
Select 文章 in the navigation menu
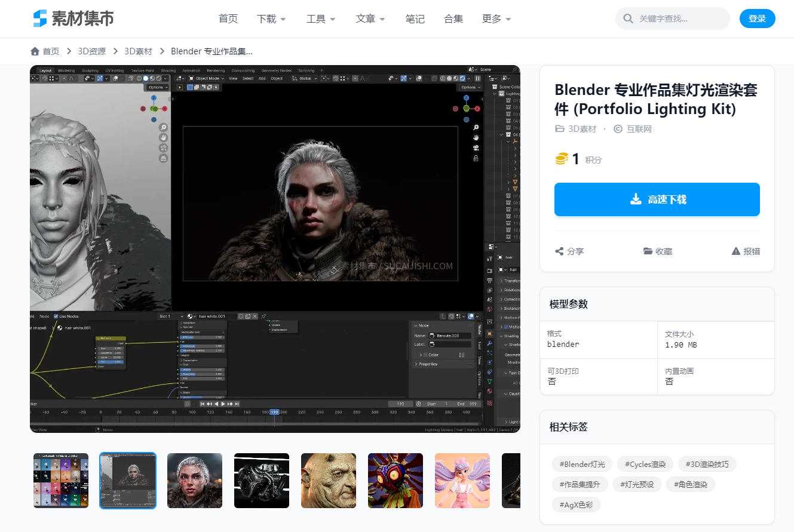pos(366,19)
